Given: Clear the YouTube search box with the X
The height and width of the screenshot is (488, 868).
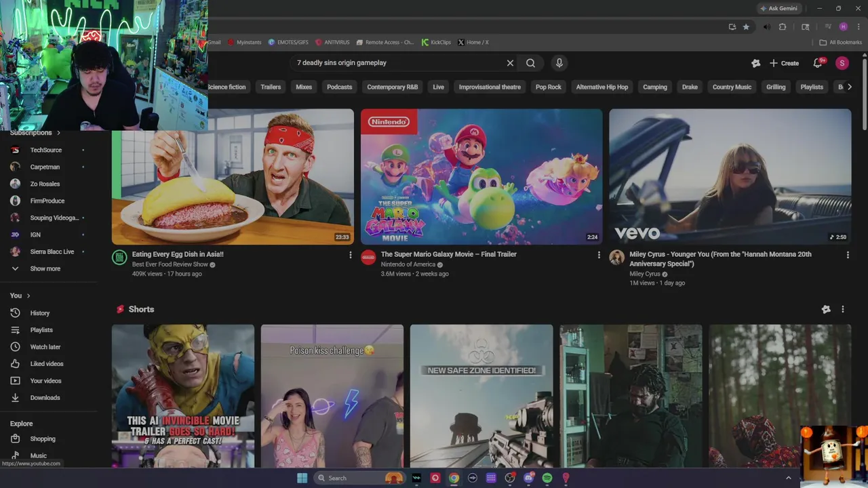Looking at the screenshot, I should click(x=510, y=63).
